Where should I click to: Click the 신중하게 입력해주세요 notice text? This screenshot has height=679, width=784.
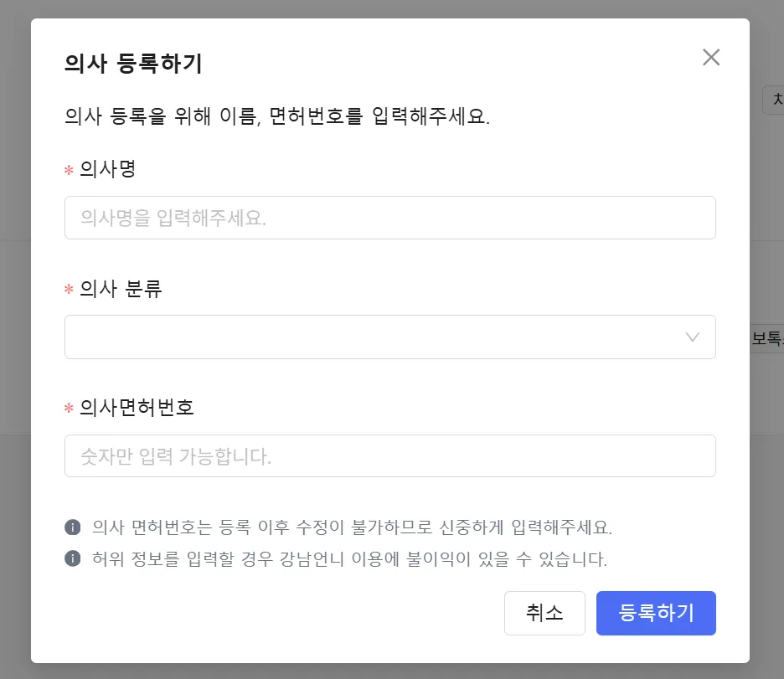point(352,527)
